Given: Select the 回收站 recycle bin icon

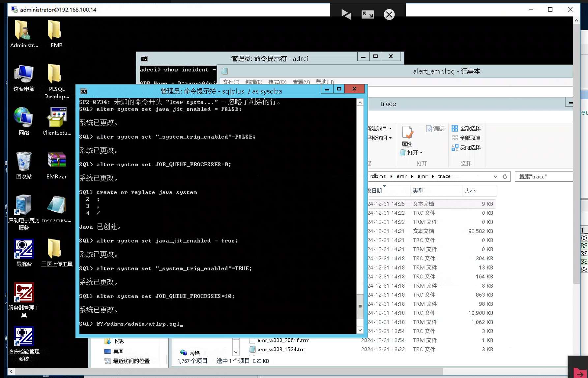Looking at the screenshot, I should 24,165.
